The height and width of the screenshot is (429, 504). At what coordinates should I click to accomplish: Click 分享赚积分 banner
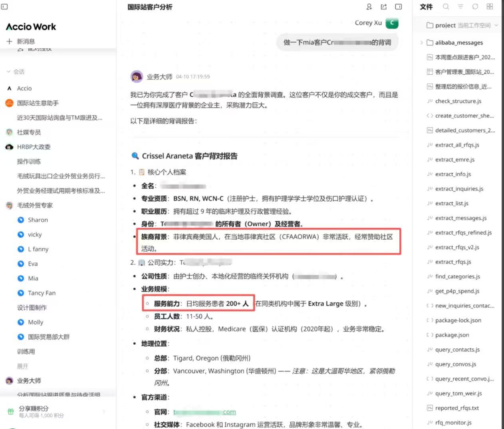tap(56, 411)
